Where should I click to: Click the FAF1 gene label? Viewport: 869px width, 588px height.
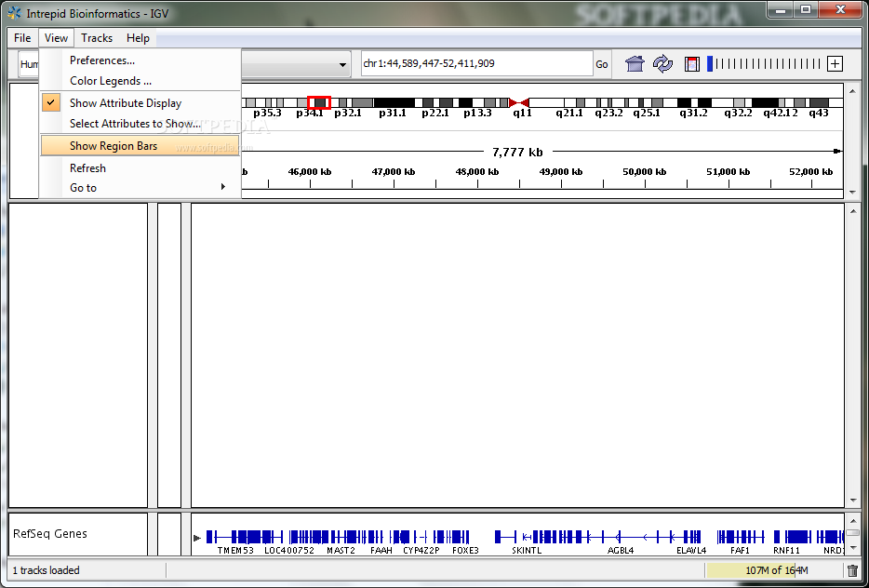click(740, 550)
